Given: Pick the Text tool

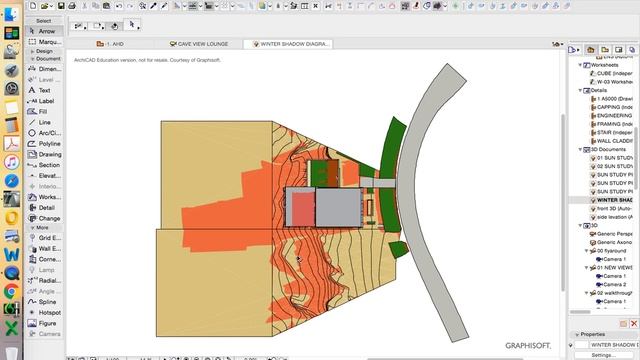Looking at the screenshot, I should tap(44, 90).
